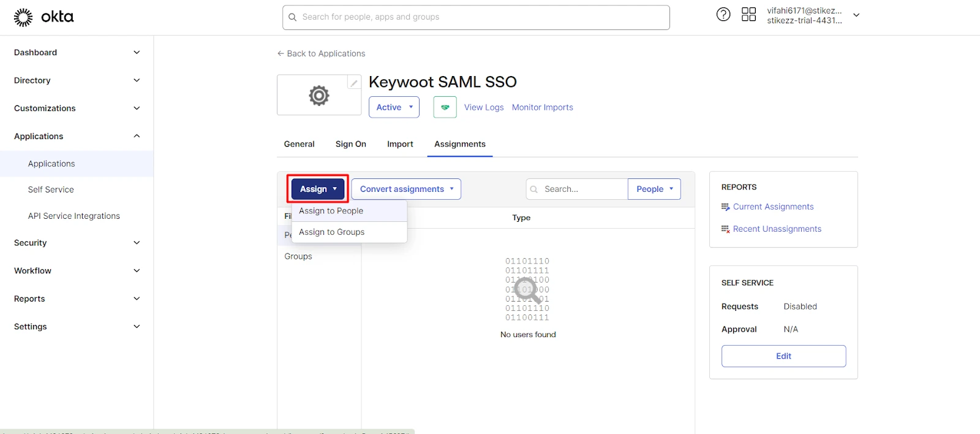Viewport: 980px width, 434px height.
Task: Click the green handshake provisioning icon
Action: [445, 107]
